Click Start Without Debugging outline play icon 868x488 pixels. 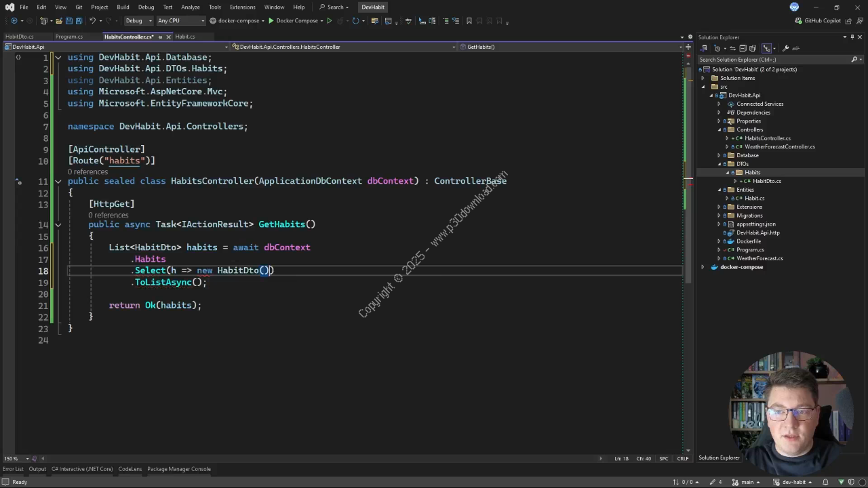click(x=329, y=21)
